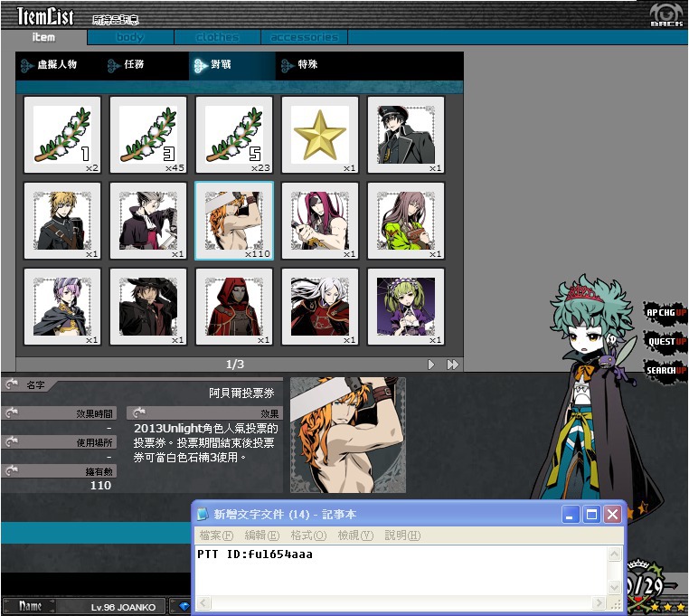The width and height of the screenshot is (689, 616).
Task: Open the clothes tab
Action: (x=218, y=37)
